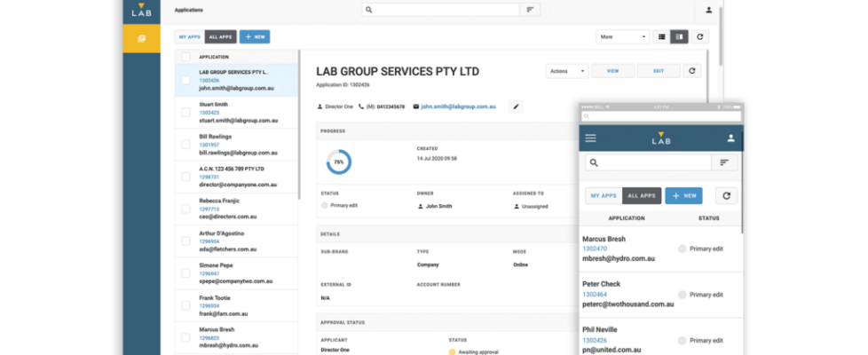This screenshot has height=355, width=868.
Task: Switch to the ALL APPS tab
Action: pyautogui.click(x=220, y=37)
